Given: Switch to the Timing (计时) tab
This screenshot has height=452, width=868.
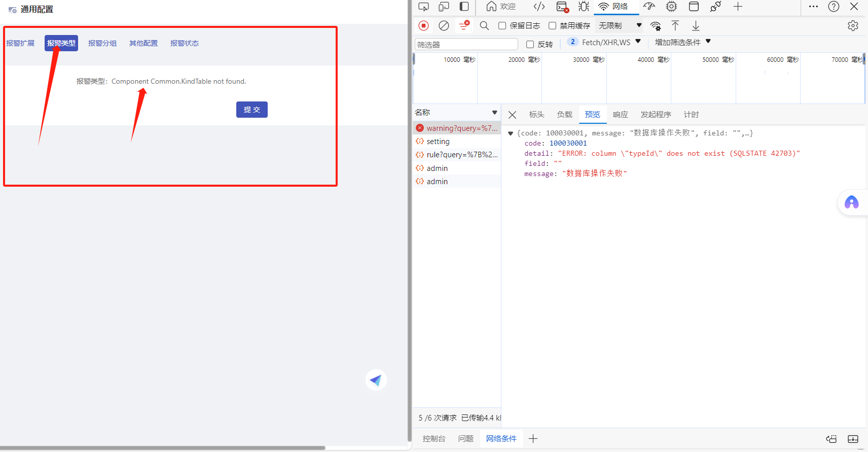Looking at the screenshot, I should [x=691, y=115].
